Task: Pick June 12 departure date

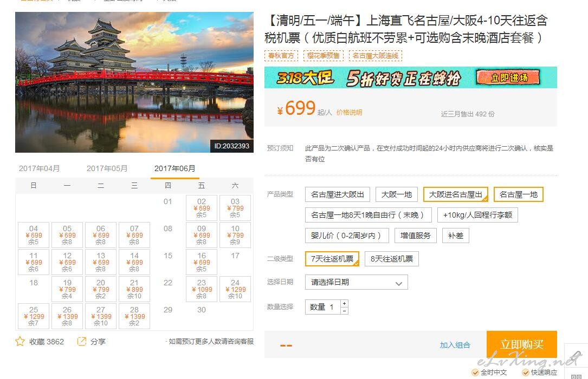Action: click(x=67, y=262)
